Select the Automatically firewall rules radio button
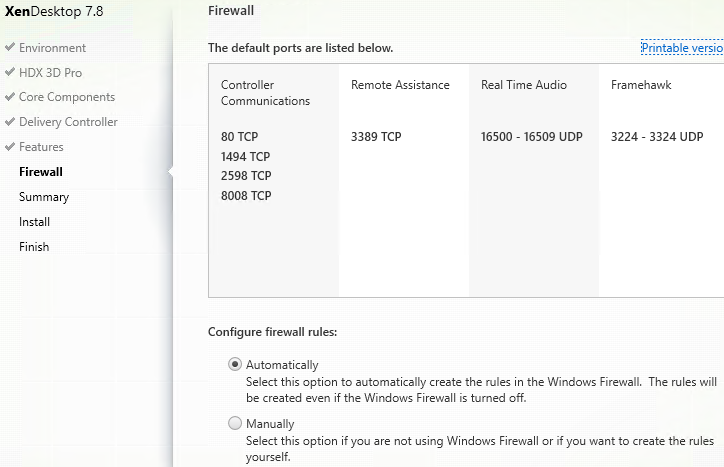The width and height of the screenshot is (724, 467). point(235,364)
